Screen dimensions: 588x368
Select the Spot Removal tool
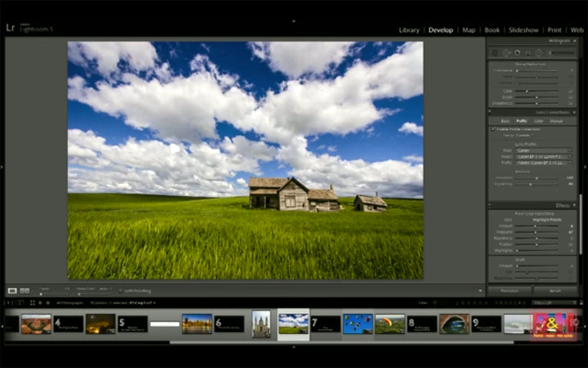tap(506, 53)
